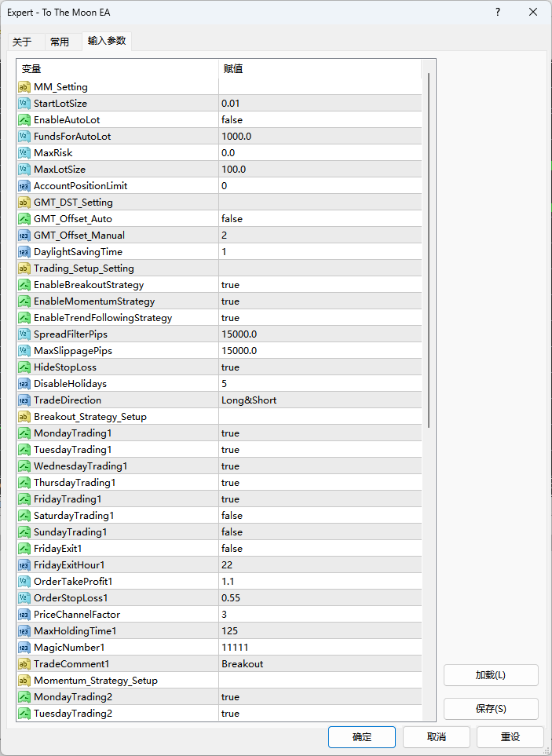Click the string icon next to MM_Setting
Viewport: 552px width, 756px height.
(x=24, y=87)
